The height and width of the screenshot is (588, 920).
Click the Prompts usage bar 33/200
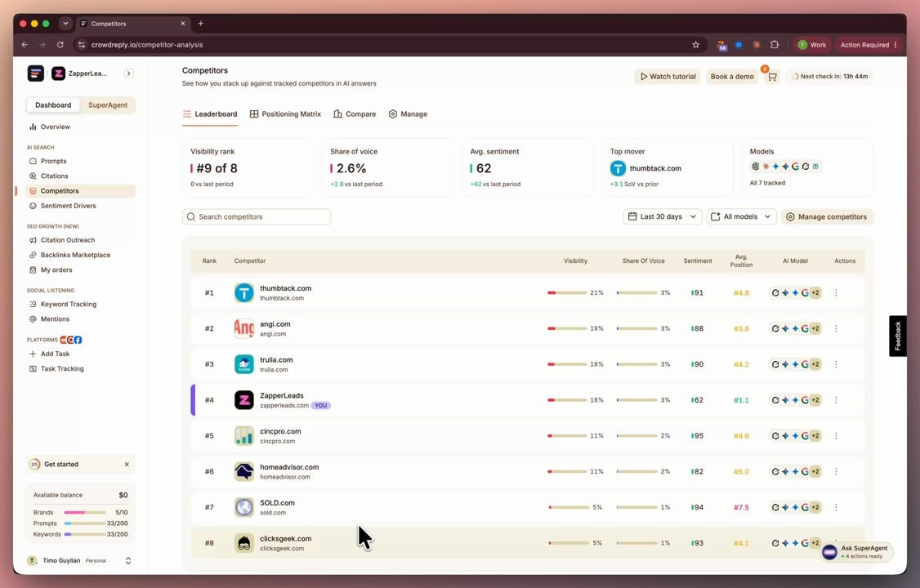84,523
